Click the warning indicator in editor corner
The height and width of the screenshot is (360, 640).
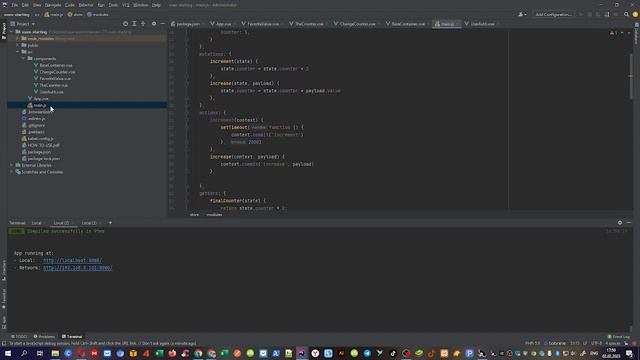(x=613, y=33)
